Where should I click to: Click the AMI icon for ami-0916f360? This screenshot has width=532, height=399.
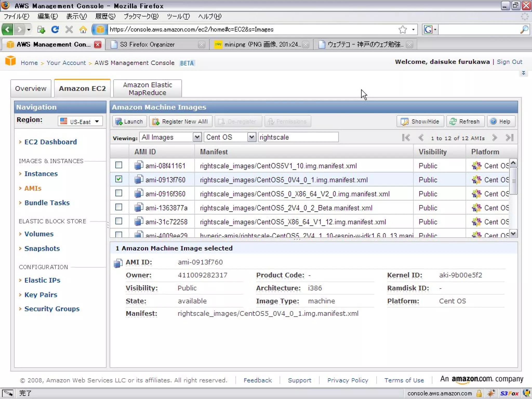click(139, 193)
